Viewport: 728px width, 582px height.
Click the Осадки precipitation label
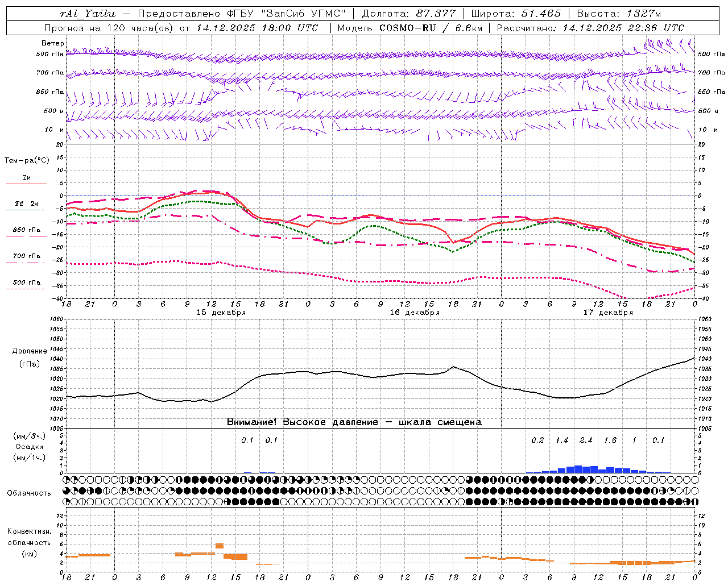point(30,447)
